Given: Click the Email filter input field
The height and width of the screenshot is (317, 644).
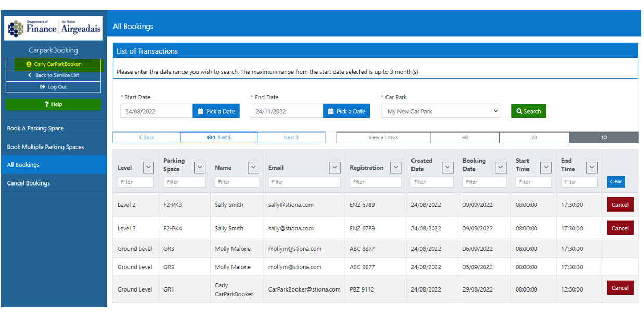Looking at the screenshot, I should (304, 182).
